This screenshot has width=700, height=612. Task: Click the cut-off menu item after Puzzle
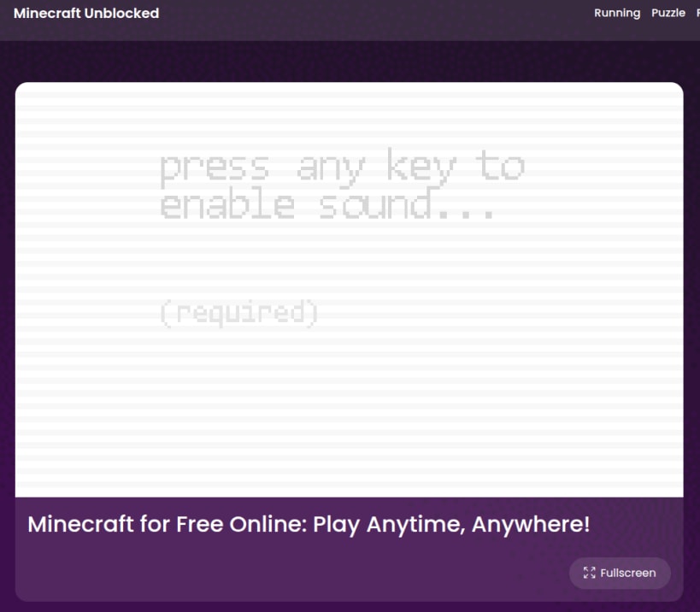click(697, 13)
